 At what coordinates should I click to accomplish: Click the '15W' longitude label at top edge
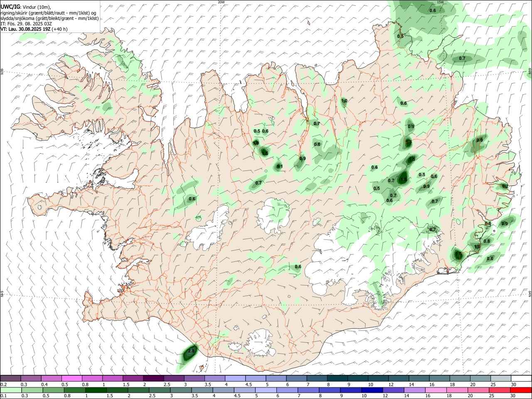[440, 2]
